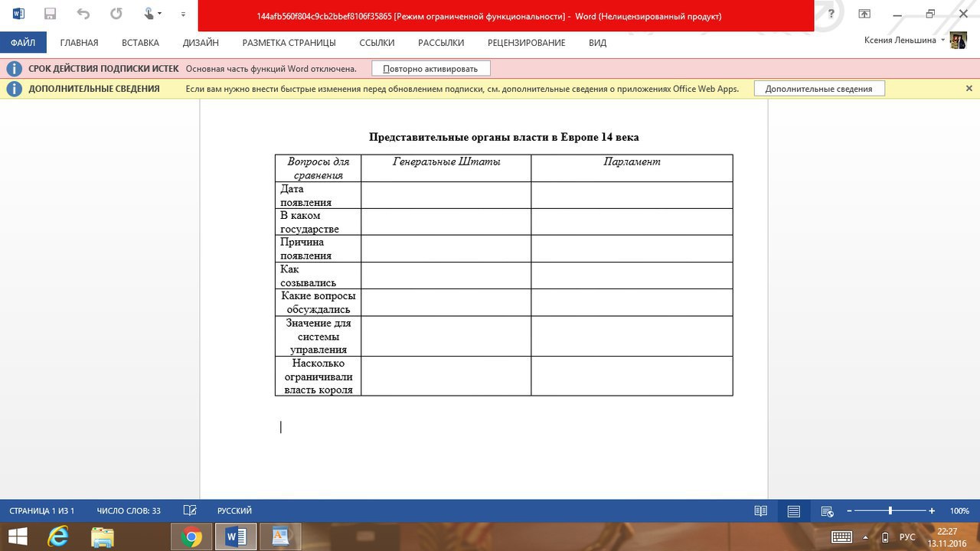Open Word Help question mark icon
Viewport: 980px width, 551px height.
pos(831,14)
